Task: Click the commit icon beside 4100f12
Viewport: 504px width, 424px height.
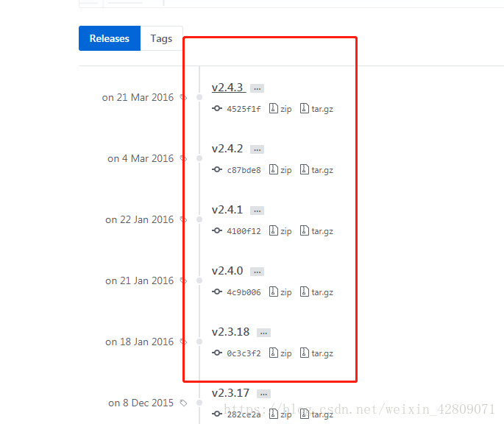Action: pos(217,230)
